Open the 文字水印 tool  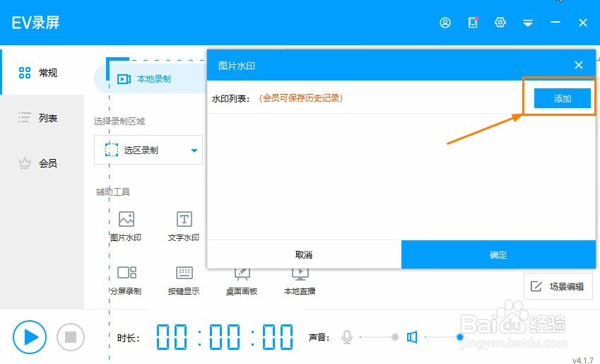point(184,226)
